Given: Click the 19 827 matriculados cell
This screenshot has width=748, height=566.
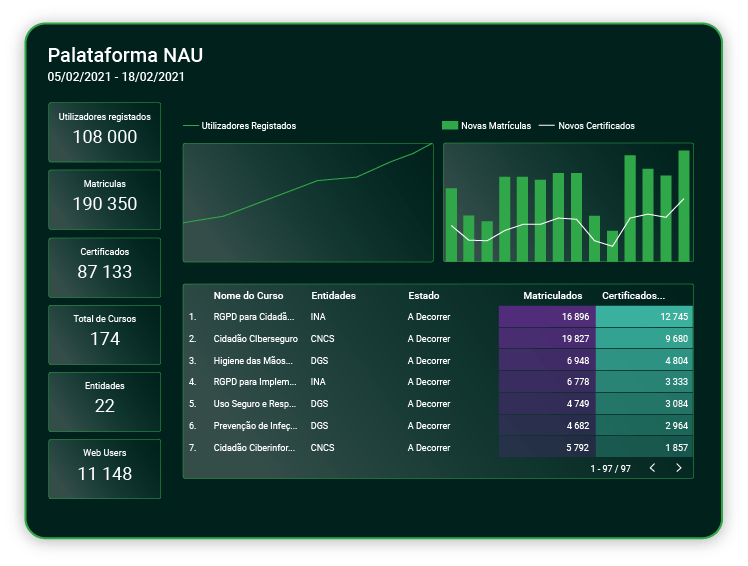Looking at the screenshot, I should [547, 338].
